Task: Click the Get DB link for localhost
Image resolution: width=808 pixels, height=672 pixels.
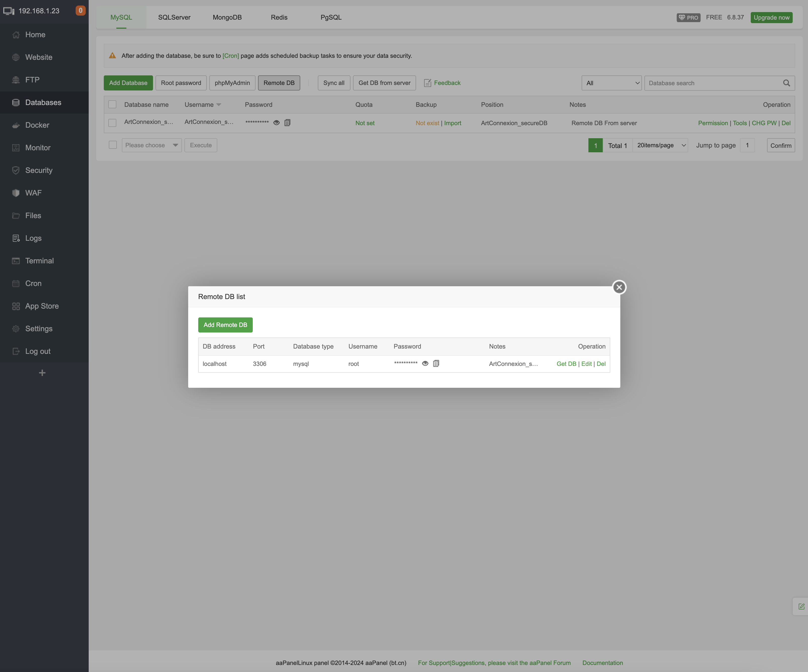Action: (x=566, y=364)
